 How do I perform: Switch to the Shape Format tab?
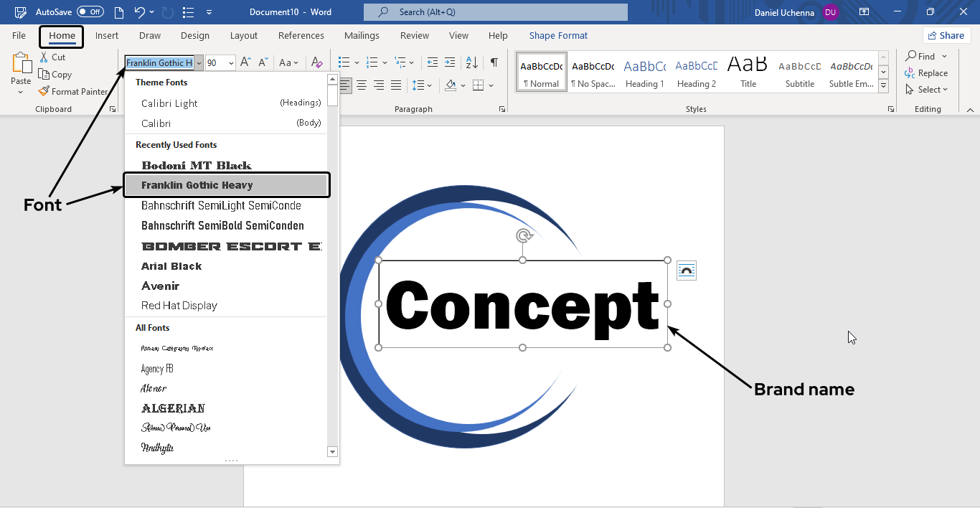pyautogui.click(x=558, y=36)
